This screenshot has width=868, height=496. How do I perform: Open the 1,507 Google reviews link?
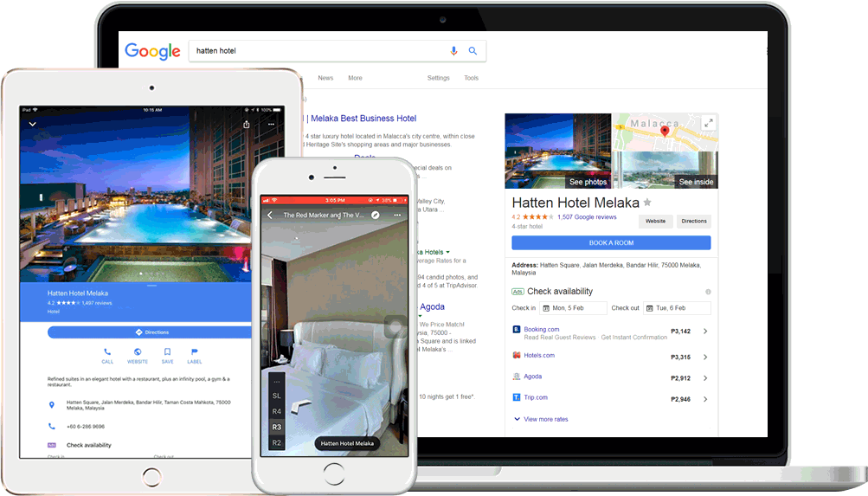pos(586,217)
